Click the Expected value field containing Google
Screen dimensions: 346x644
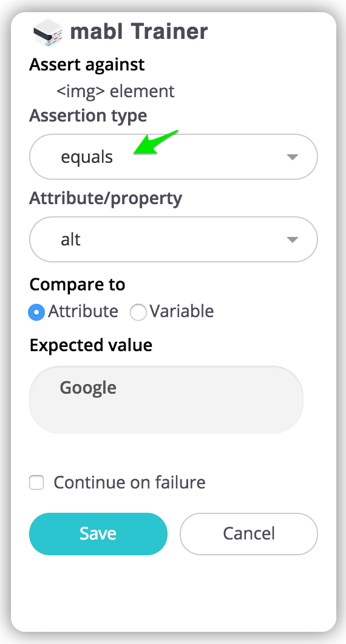[x=166, y=400]
